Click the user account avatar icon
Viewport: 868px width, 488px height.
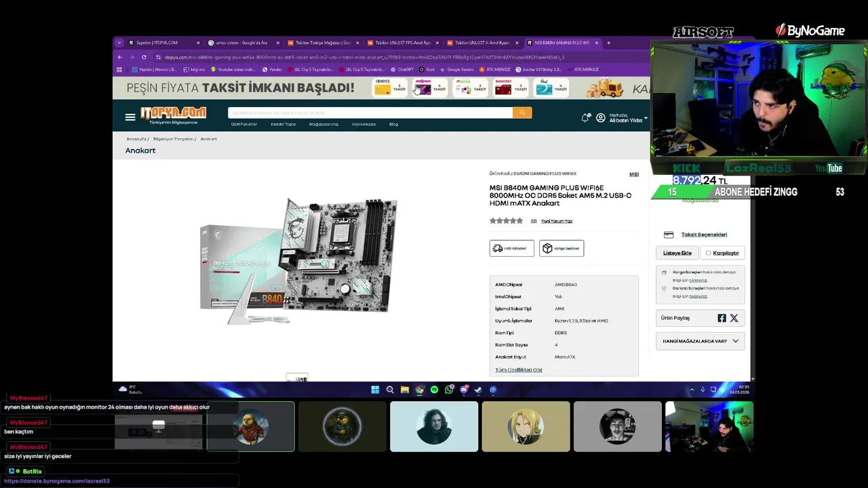[x=601, y=118]
